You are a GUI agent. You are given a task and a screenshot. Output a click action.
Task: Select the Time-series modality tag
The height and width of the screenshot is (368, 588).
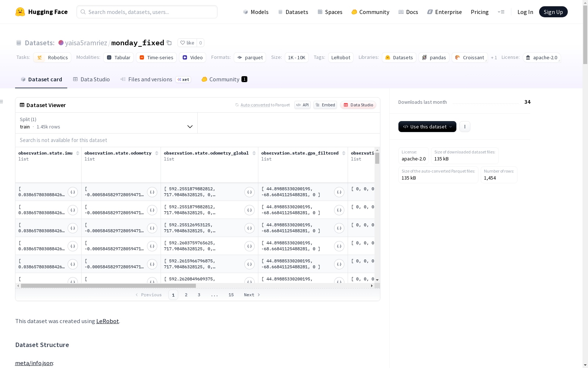coord(156,57)
